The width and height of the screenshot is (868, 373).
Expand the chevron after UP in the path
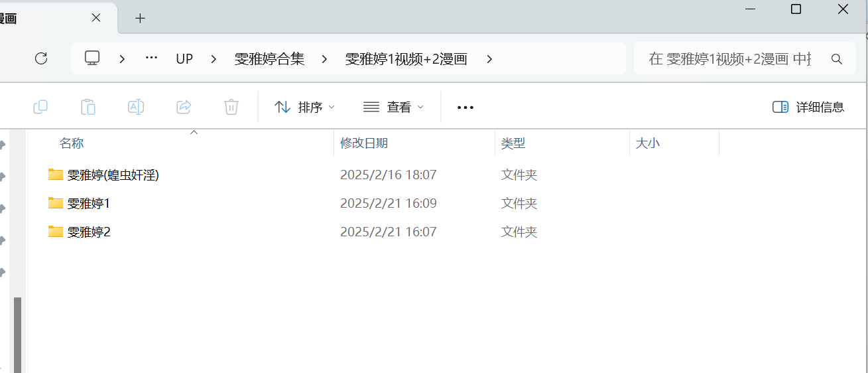[x=214, y=59]
